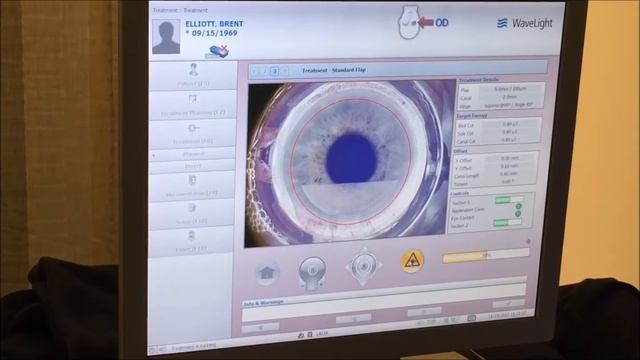Click the Hinge value in Treatment Details
Viewport: 640px width, 360px height.
[509, 105]
